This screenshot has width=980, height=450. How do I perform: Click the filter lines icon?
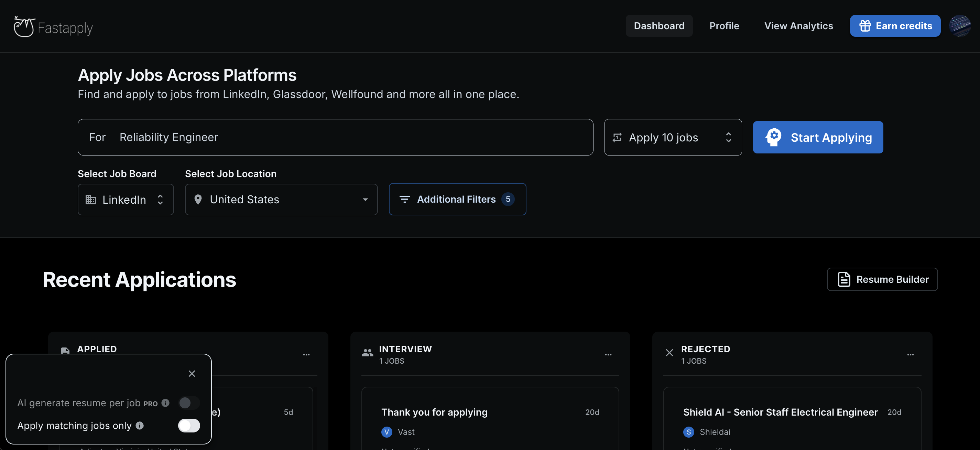click(x=404, y=199)
